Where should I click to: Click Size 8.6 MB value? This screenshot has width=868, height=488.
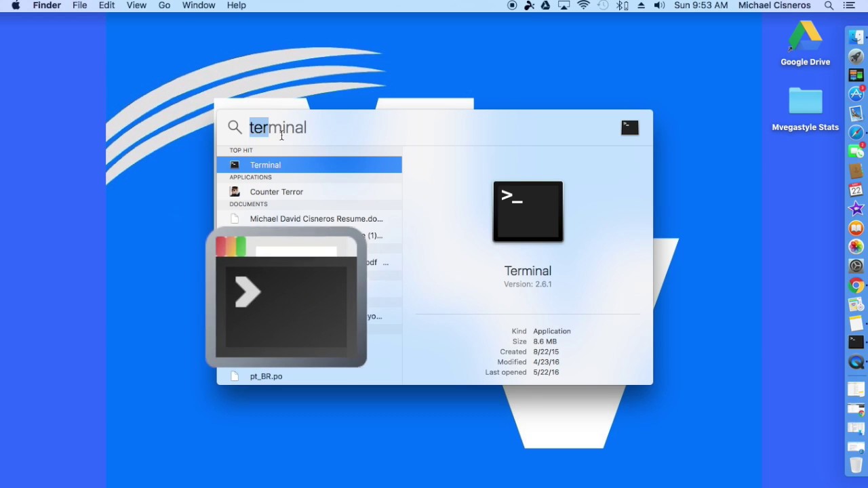545,342
